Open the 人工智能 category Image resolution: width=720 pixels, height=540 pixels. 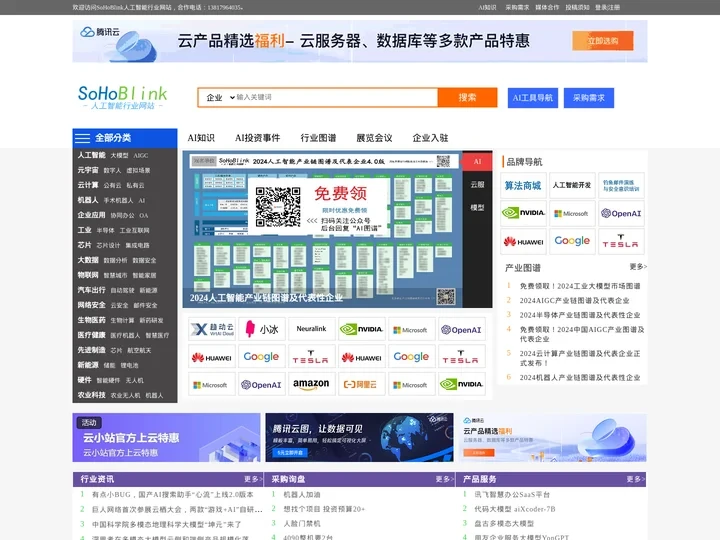tap(91, 155)
